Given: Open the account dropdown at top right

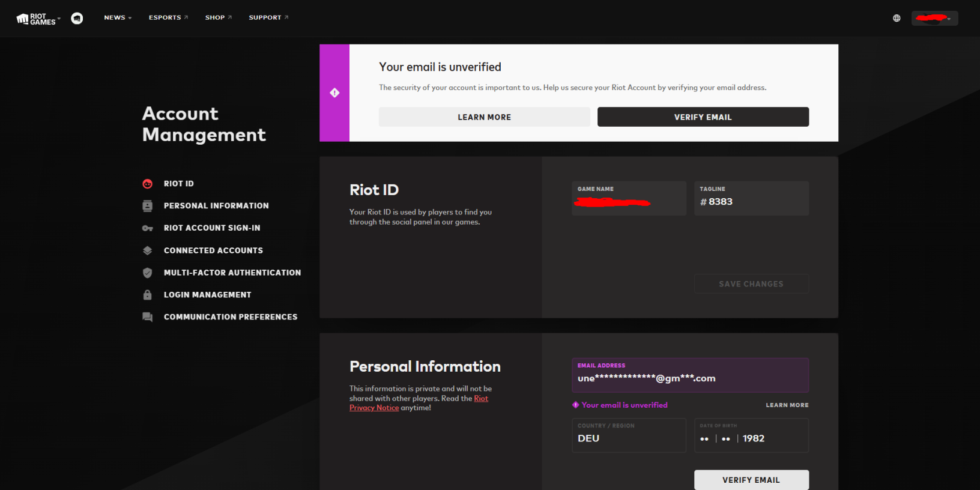Looking at the screenshot, I should [934, 18].
